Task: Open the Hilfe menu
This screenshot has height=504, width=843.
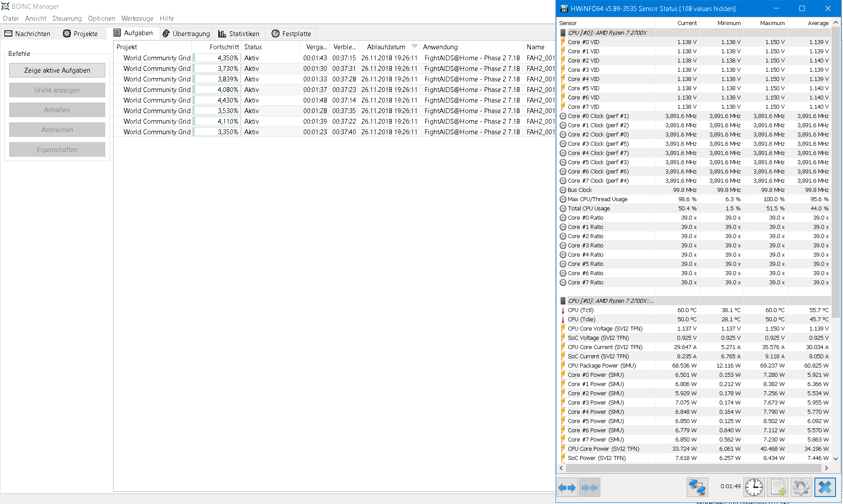Action: [166, 18]
